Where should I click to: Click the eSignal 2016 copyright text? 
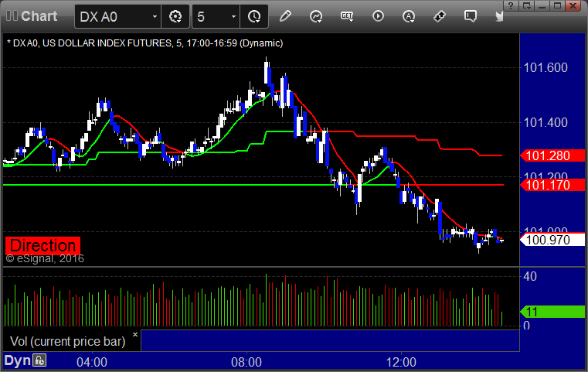click(x=45, y=258)
